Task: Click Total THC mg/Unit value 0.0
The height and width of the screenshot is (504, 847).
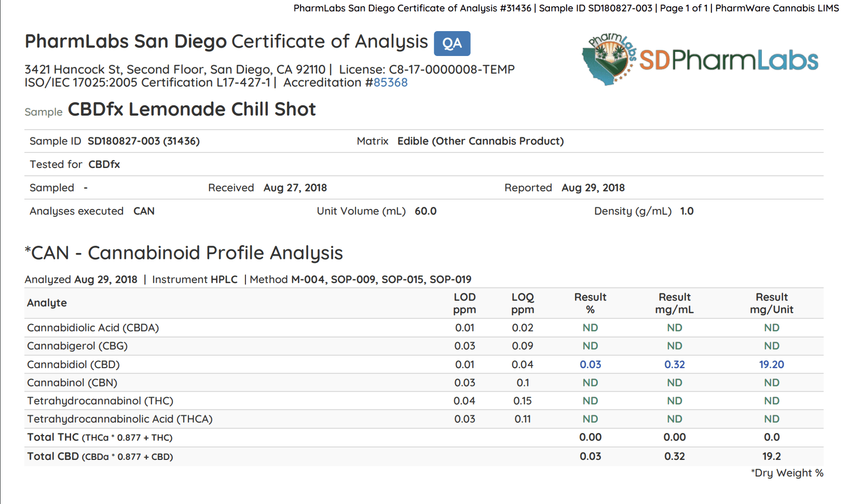Action: click(x=772, y=437)
